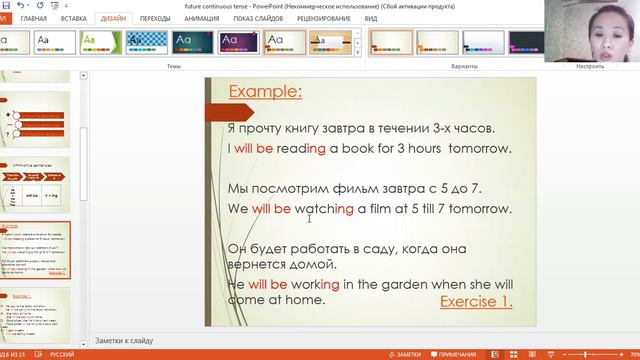Apply the dark teal theme thumbnail

[x=193, y=42]
